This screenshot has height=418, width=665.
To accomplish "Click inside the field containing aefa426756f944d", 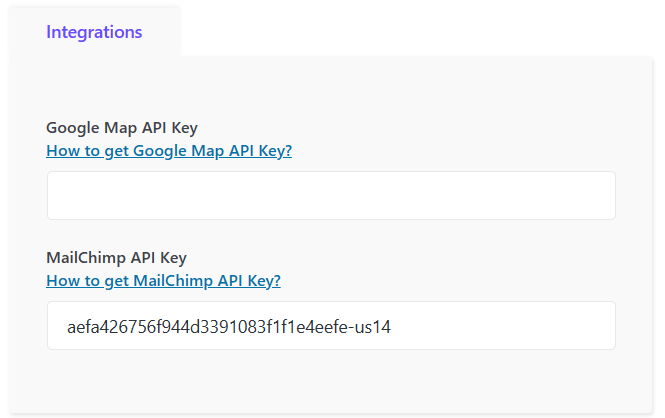I will (228, 327).
